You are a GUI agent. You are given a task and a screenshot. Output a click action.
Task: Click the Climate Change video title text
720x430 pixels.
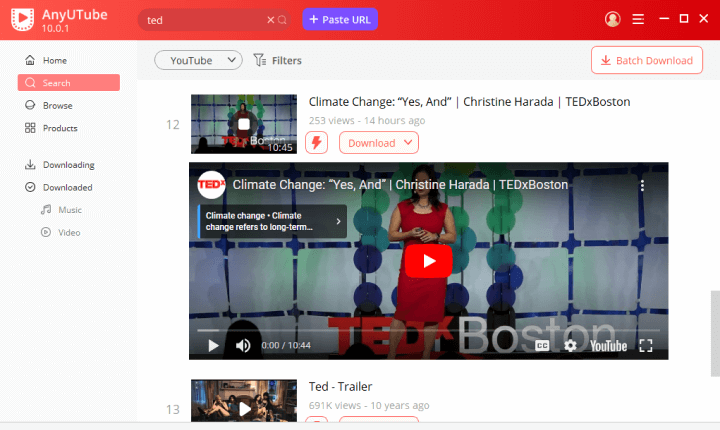(x=469, y=102)
